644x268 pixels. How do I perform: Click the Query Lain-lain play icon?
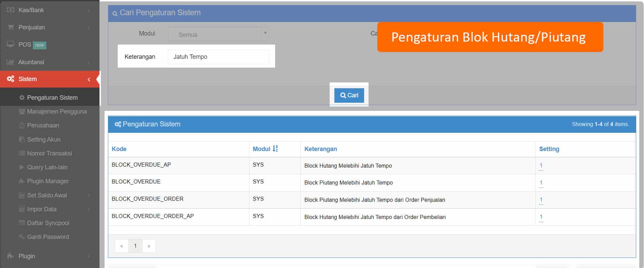pyautogui.click(x=22, y=167)
